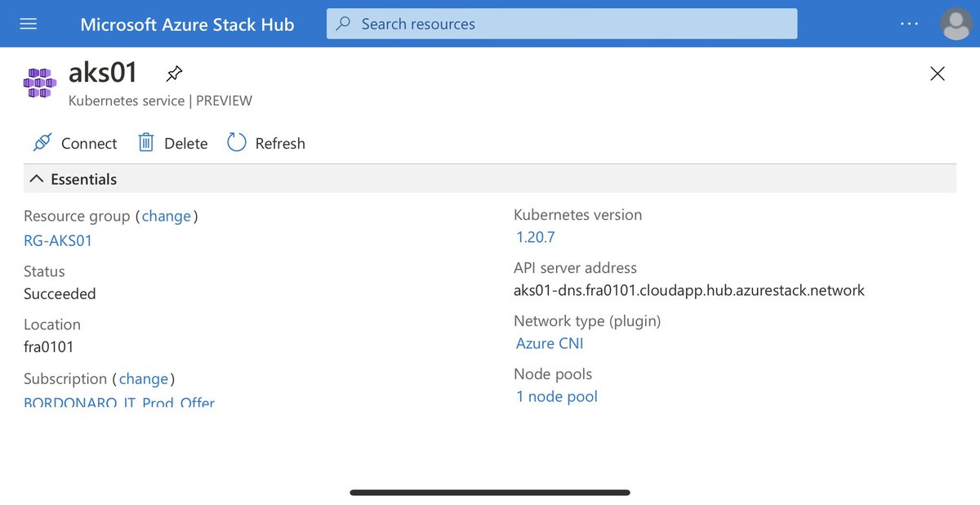Open the Azure CNI network plugin details

[550, 343]
